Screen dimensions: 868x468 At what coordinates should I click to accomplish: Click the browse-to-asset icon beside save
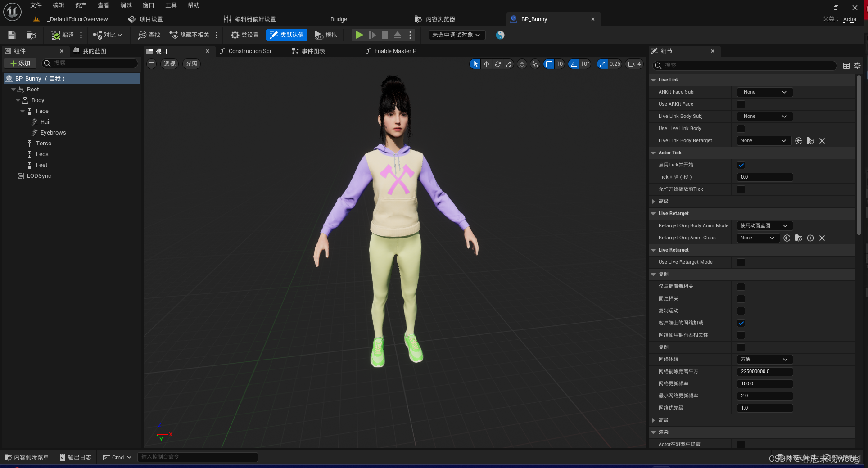pyautogui.click(x=31, y=35)
